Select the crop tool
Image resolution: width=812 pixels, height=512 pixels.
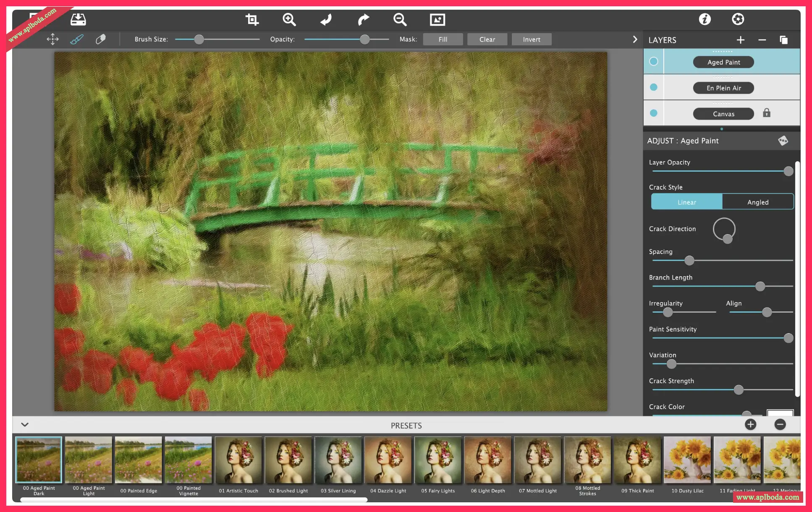coord(252,19)
